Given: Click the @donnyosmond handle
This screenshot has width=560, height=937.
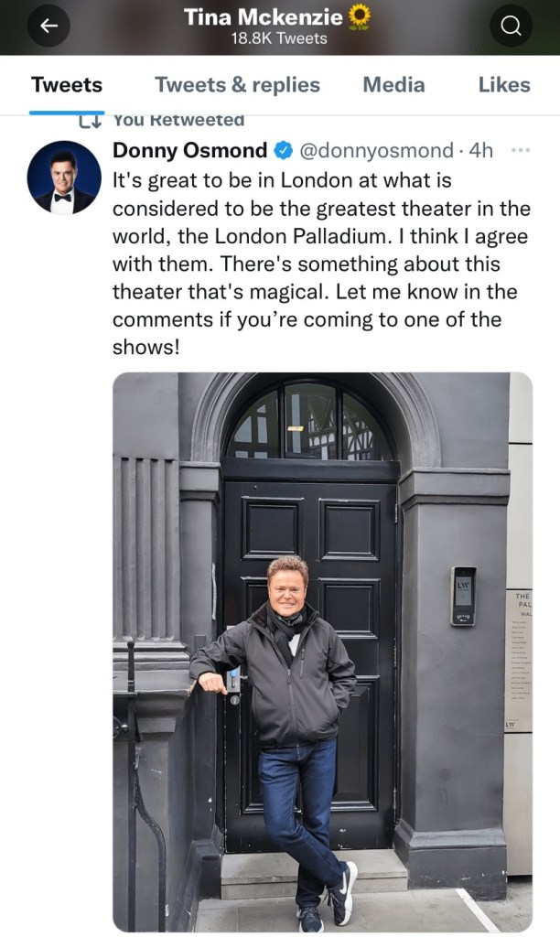Looking at the screenshot, I should (376, 151).
